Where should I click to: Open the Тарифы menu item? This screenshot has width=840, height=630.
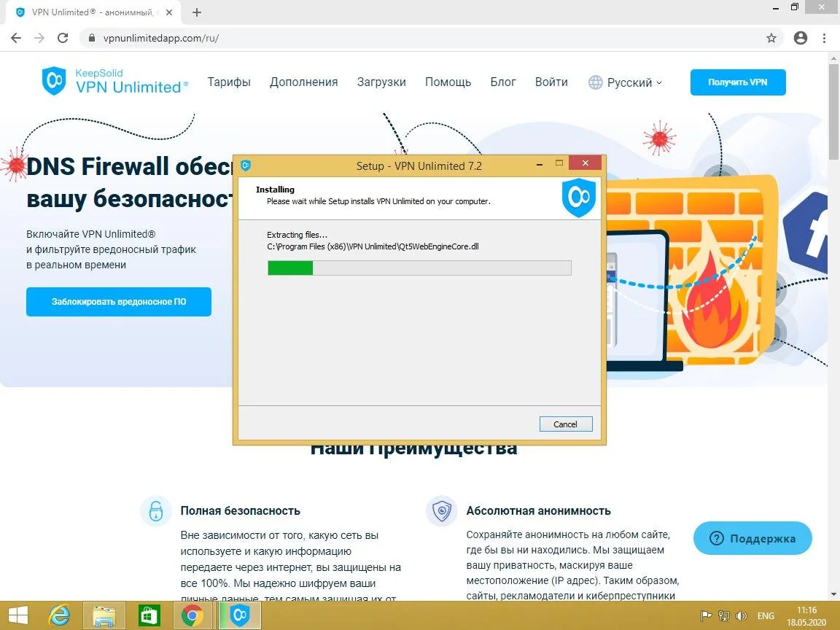click(x=229, y=82)
